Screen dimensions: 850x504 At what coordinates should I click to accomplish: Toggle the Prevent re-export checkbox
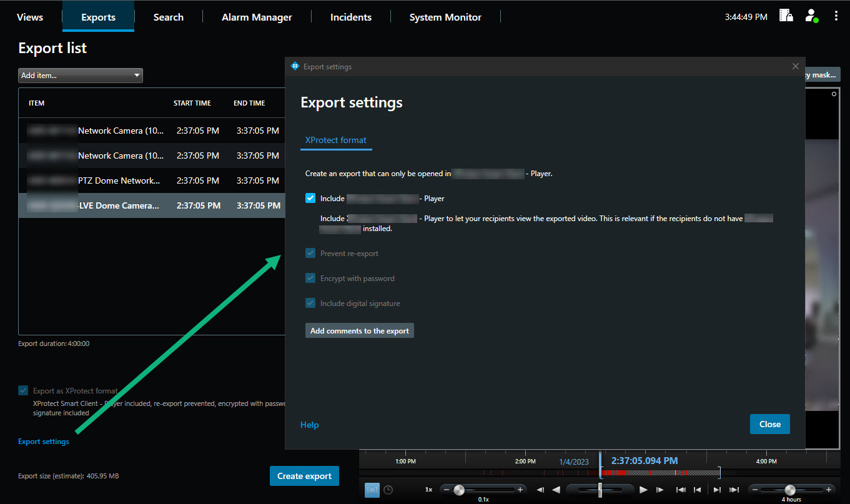point(310,254)
